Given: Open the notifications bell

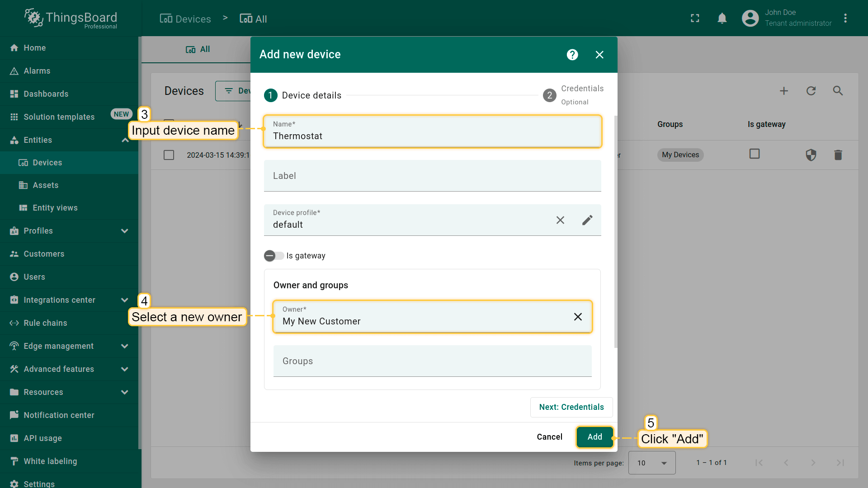Looking at the screenshot, I should tap(722, 19).
